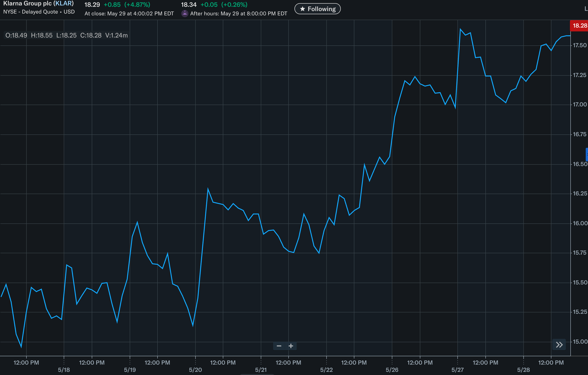Click the NYSE - Delayed Quote text

[31, 12]
